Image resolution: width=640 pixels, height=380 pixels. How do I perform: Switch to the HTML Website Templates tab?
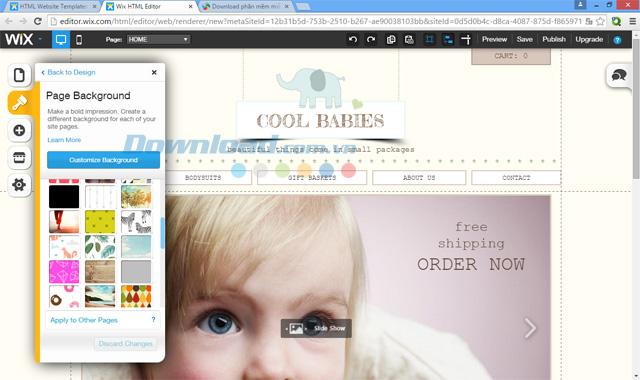pos(53,7)
